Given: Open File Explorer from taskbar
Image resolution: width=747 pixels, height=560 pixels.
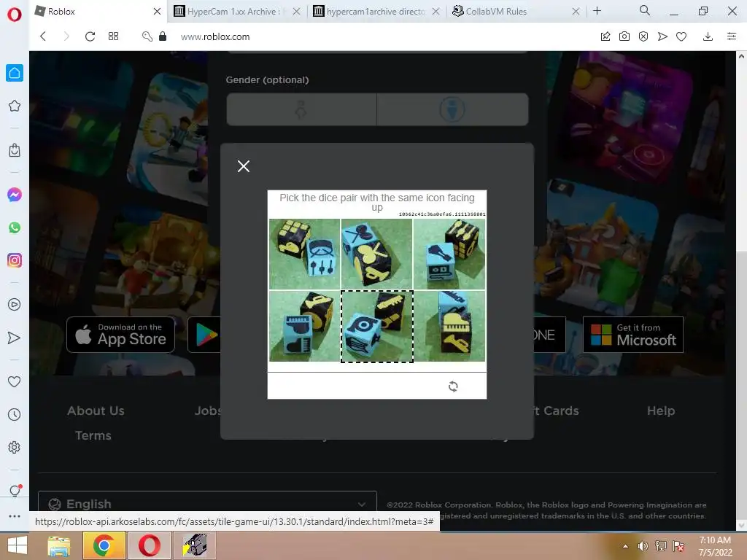Looking at the screenshot, I should pyautogui.click(x=59, y=545).
